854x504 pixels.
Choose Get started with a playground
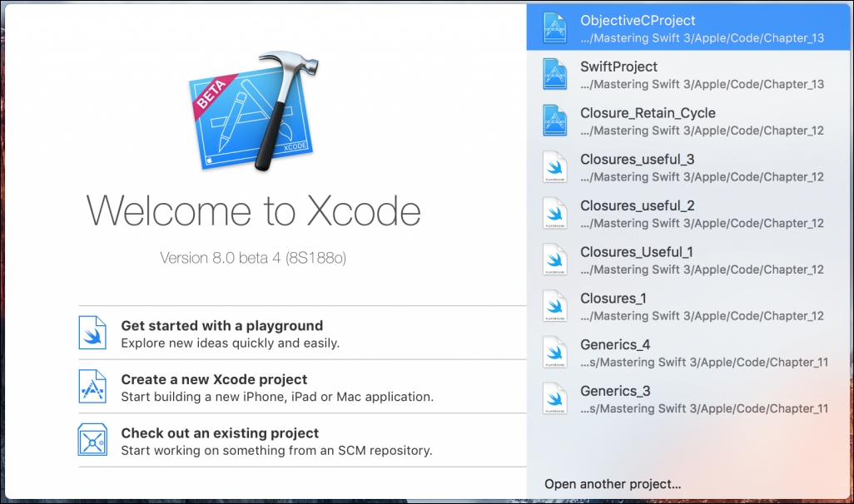[302, 333]
